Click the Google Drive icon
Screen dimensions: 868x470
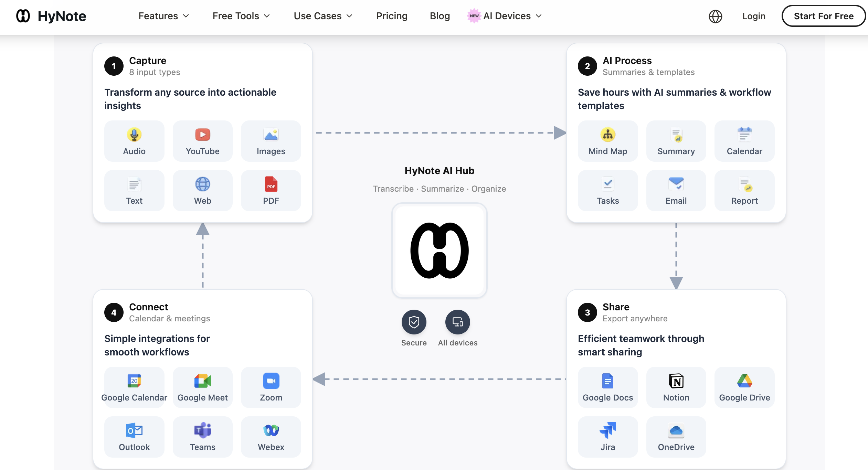tap(744, 381)
